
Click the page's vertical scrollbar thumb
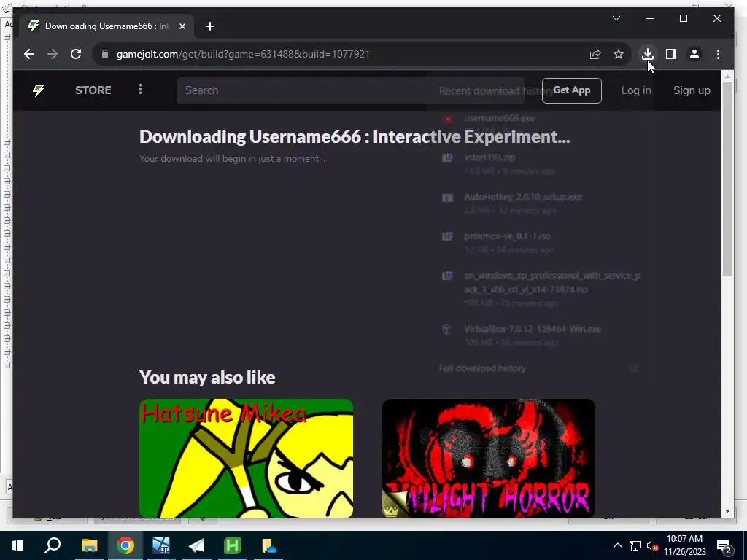tap(727, 179)
